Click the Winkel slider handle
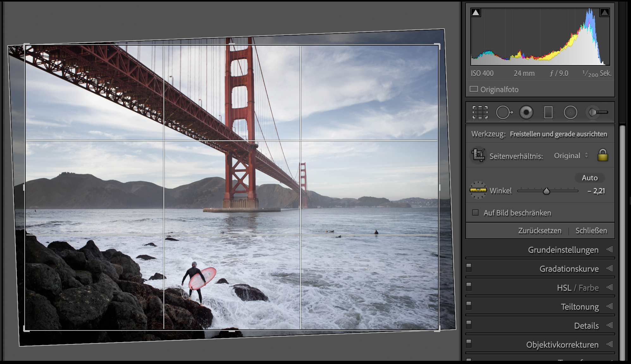Viewport: 631px width, 364px height. pyautogui.click(x=547, y=191)
